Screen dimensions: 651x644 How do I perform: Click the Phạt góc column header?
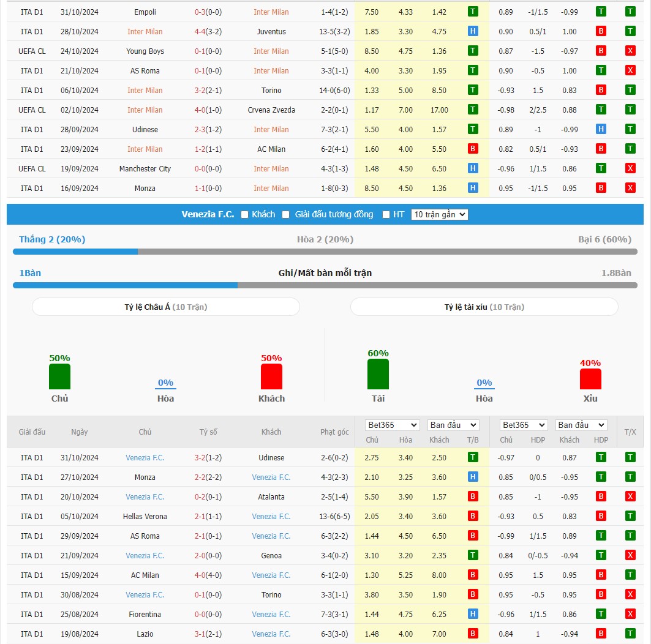(334, 432)
